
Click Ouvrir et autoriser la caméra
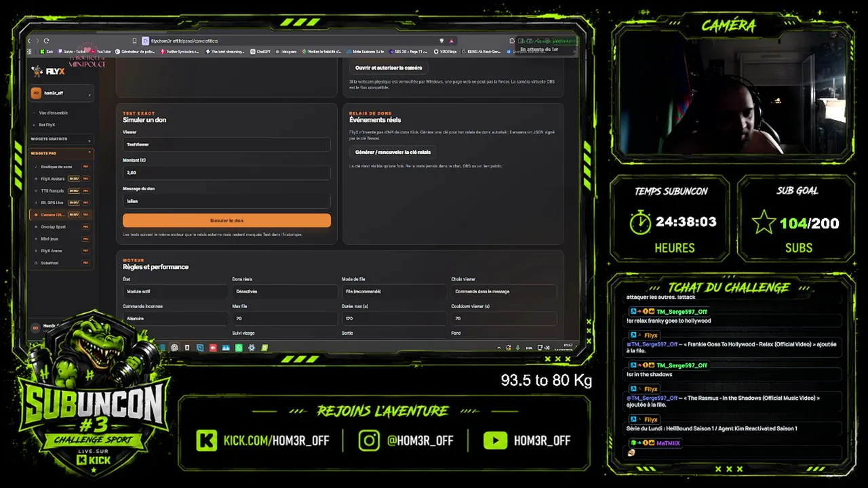(x=389, y=68)
